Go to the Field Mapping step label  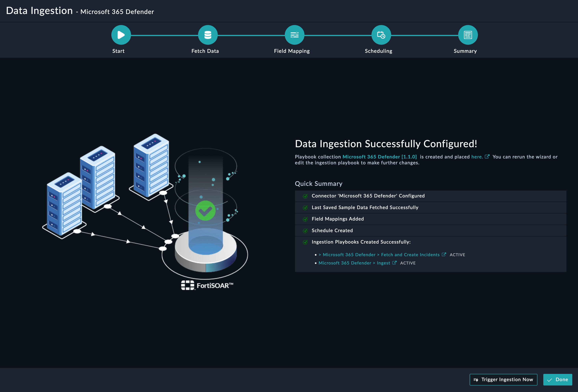click(292, 51)
